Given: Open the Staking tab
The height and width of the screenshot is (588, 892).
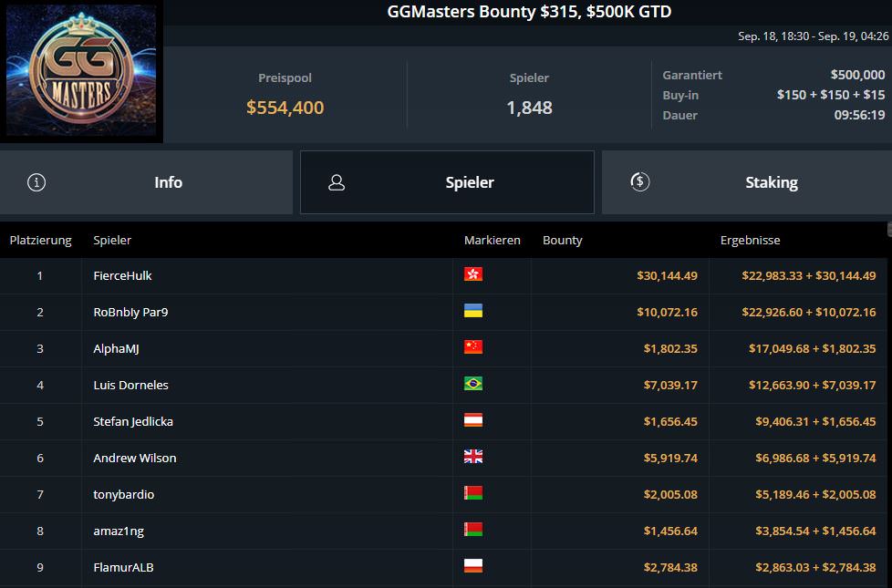Looking at the screenshot, I should tap(747, 182).
